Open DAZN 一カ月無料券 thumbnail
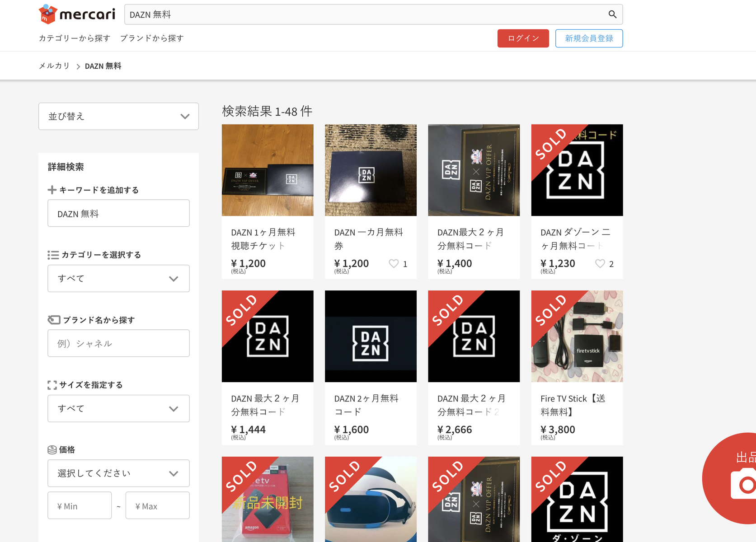This screenshot has width=756, height=542. pyautogui.click(x=371, y=170)
